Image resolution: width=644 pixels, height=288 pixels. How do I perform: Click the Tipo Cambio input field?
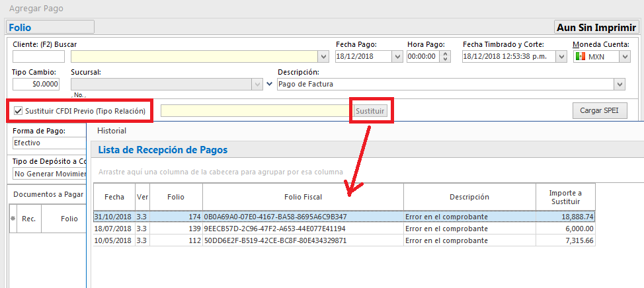pos(36,85)
